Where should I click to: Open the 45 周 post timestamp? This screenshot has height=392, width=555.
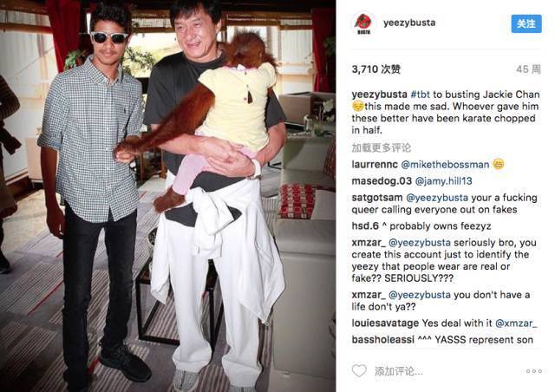click(528, 69)
